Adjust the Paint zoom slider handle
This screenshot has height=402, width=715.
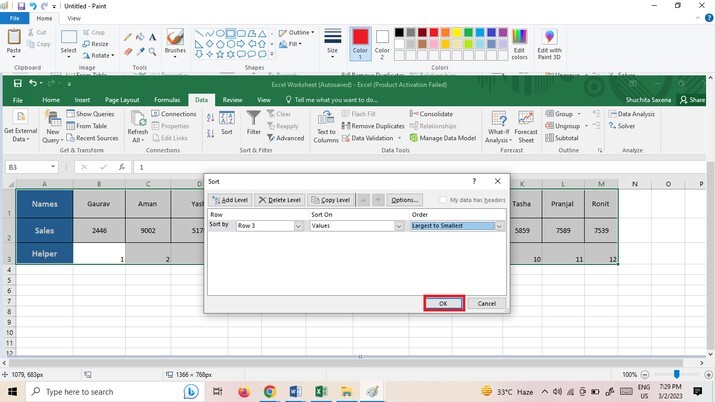coord(677,374)
